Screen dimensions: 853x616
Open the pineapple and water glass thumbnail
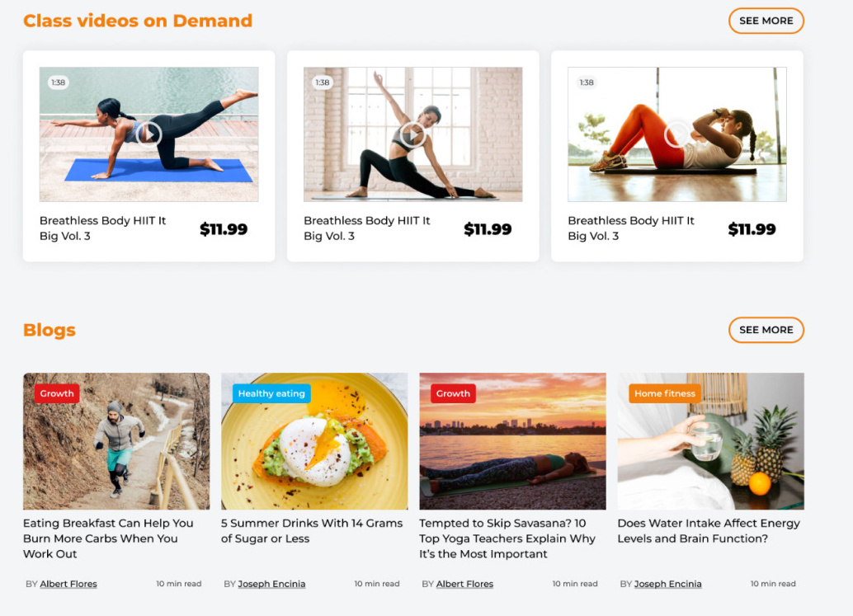click(x=710, y=441)
